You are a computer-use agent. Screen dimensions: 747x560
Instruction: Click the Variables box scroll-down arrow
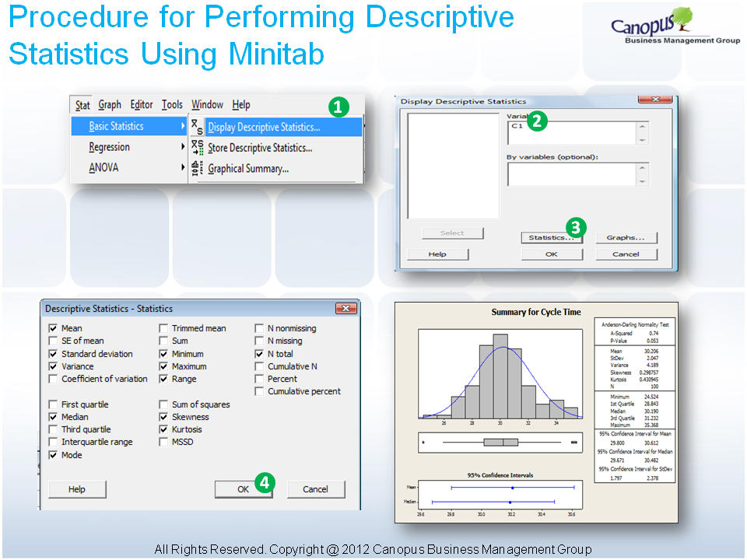[642, 140]
